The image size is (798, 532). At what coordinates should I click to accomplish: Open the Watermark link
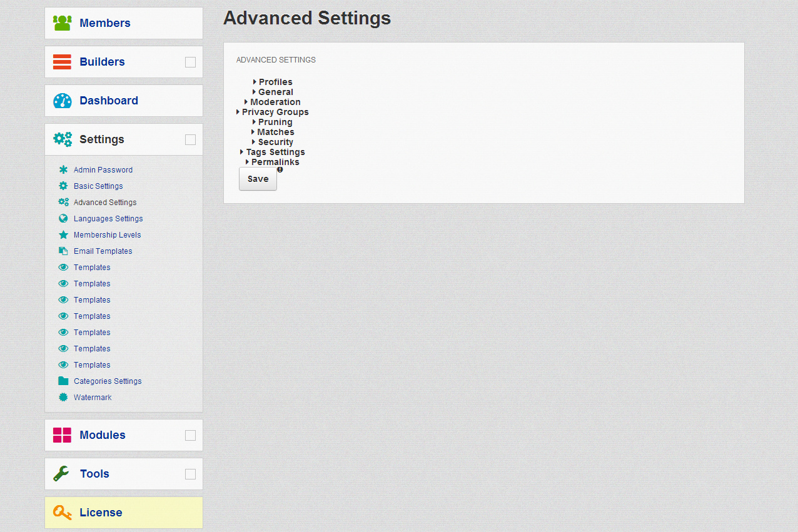(x=93, y=398)
